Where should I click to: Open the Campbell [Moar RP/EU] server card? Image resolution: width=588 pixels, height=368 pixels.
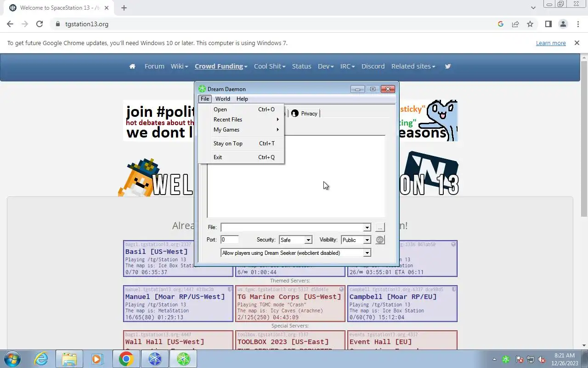pyautogui.click(x=402, y=304)
